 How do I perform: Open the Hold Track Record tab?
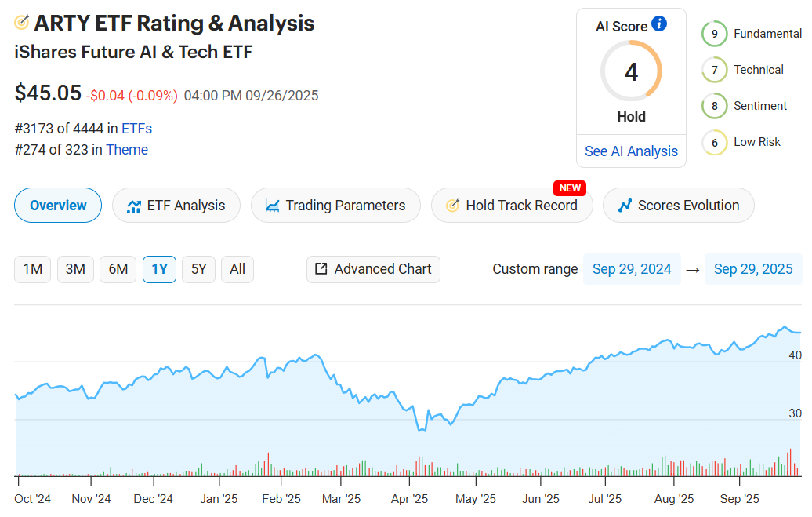[512, 206]
